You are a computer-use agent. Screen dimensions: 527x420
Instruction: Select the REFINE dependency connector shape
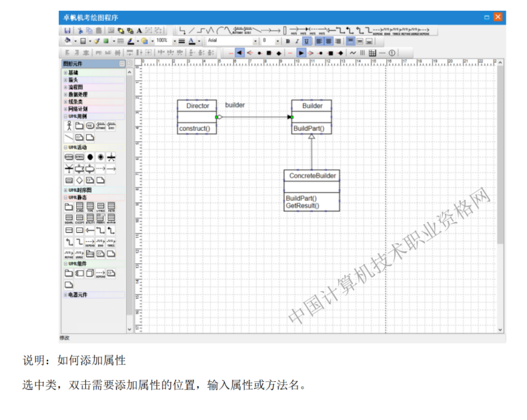pos(69,254)
